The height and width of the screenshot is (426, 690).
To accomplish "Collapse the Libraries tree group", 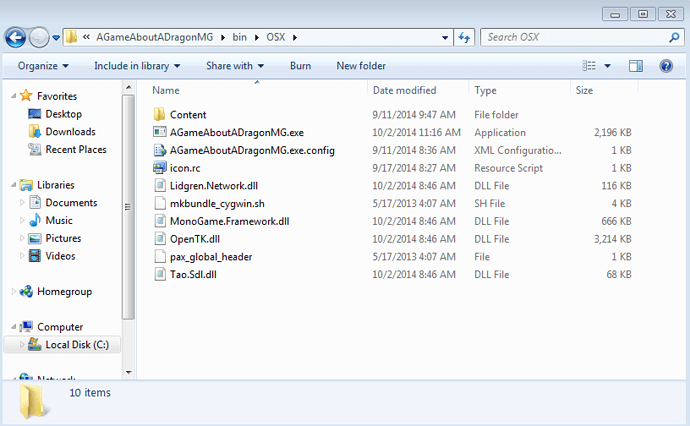I will [14, 185].
